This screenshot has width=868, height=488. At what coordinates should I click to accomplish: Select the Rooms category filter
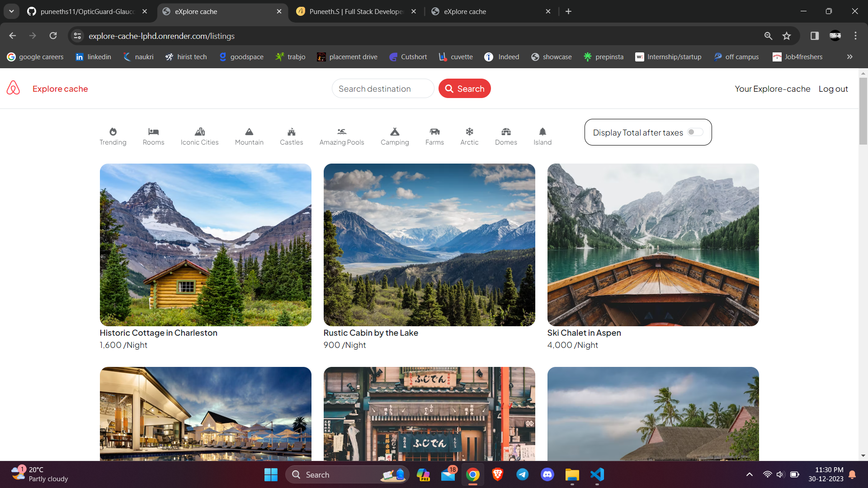click(x=154, y=136)
